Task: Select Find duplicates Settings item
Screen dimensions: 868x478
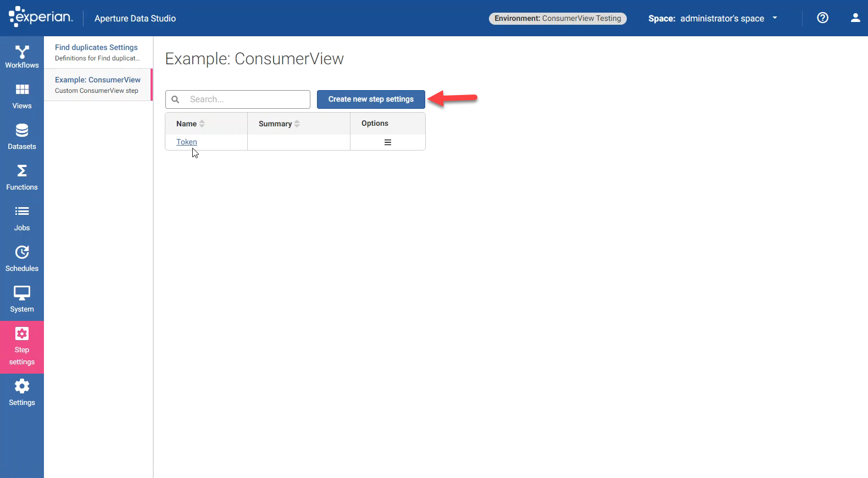Action: [x=98, y=52]
